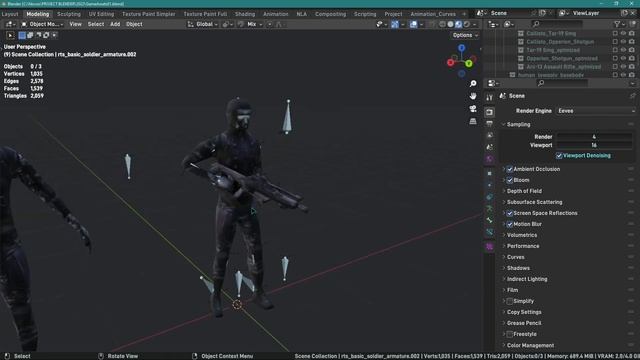Open the Render properties tab icon
640x360 pixels.
point(489,112)
